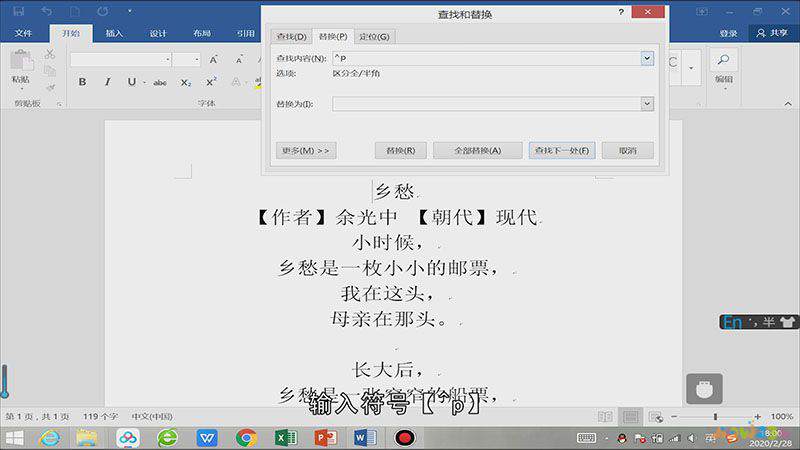The image size is (800, 450).
Task: Open File Explorer from taskbar
Action: coord(87,438)
